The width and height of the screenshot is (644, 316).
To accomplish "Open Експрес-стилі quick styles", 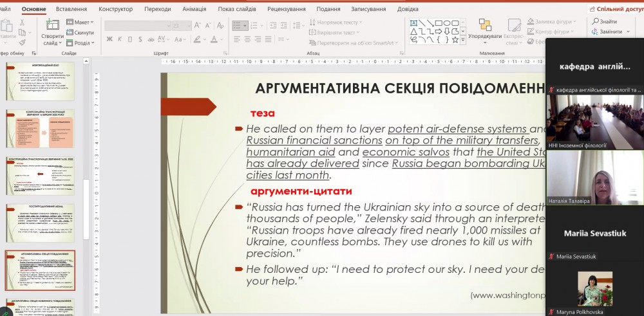I will (514, 31).
